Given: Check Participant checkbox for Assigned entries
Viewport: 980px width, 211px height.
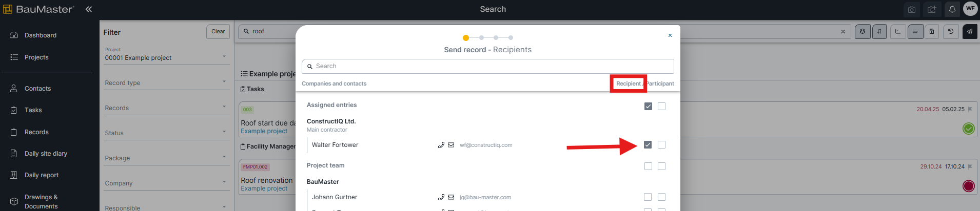Looking at the screenshot, I should pyautogui.click(x=661, y=107).
